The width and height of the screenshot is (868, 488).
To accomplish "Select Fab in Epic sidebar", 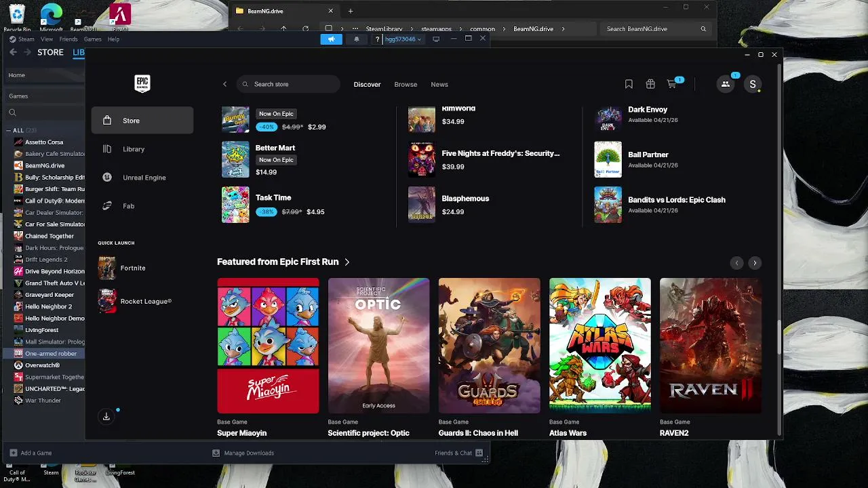I will coord(142,206).
